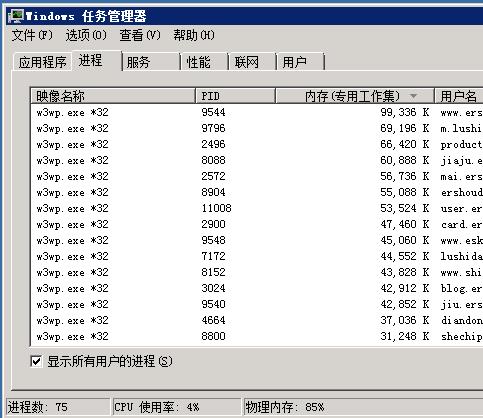Select w3wp.exe process with PID 9548
Screen dimensions: 483x418
[x=257, y=240]
